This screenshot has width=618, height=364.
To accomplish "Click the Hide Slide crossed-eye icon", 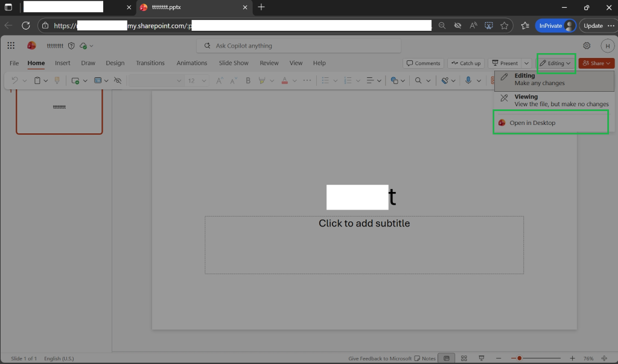I will coord(118,80).
